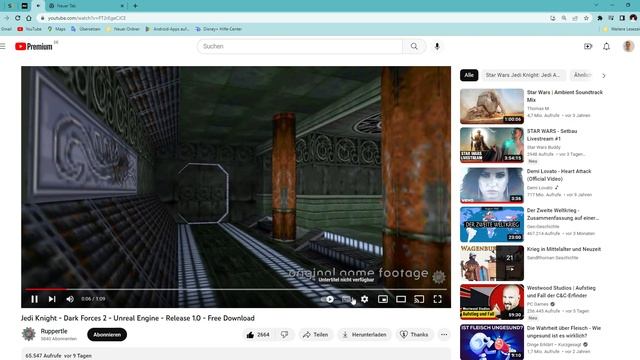
Task: Open Demi Lovato Heart Attack thumbnail
Action: pos(492,185)
